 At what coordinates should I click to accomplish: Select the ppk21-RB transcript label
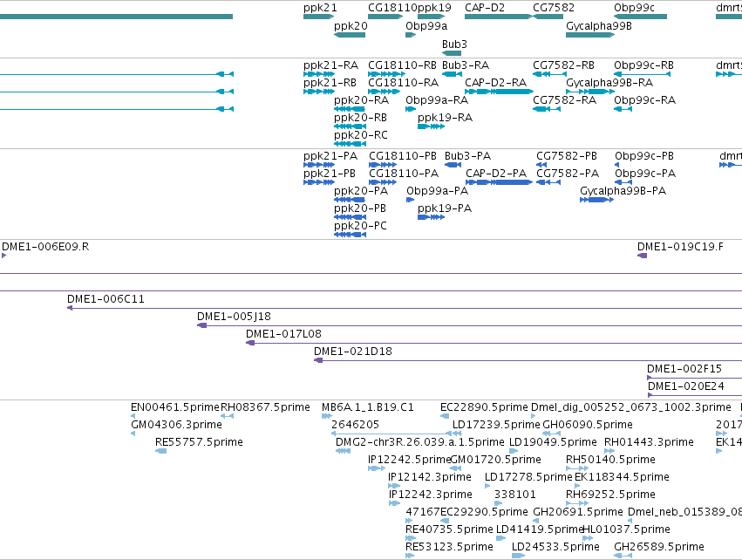coord(330,83)
